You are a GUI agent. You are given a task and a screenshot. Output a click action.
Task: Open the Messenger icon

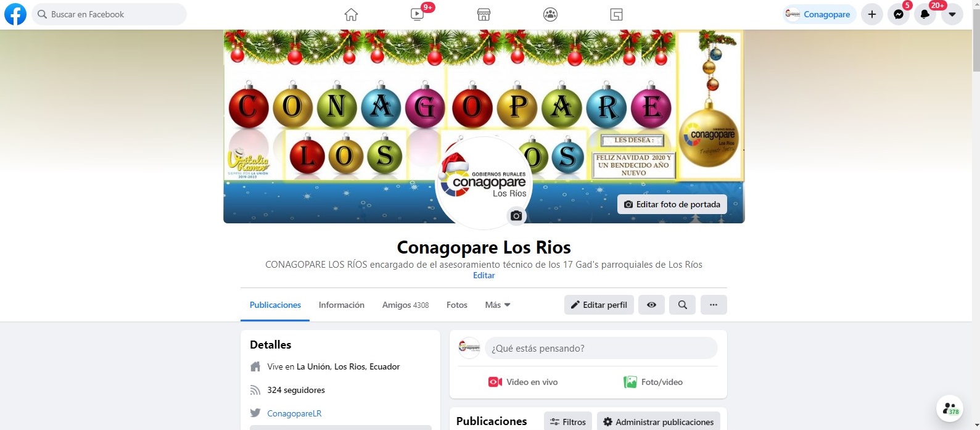tap(899, 14)
